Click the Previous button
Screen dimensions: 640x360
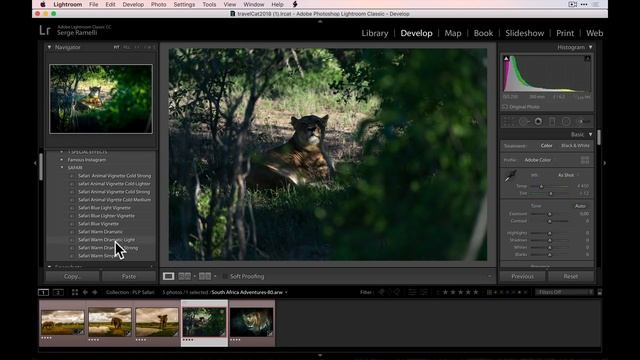point(522,276)
